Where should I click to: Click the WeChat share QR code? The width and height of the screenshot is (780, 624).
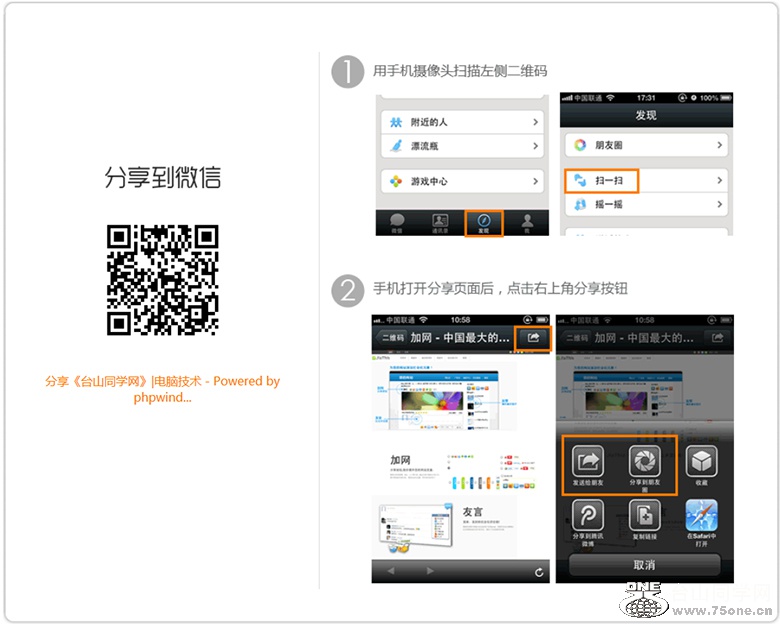point(163,280)
